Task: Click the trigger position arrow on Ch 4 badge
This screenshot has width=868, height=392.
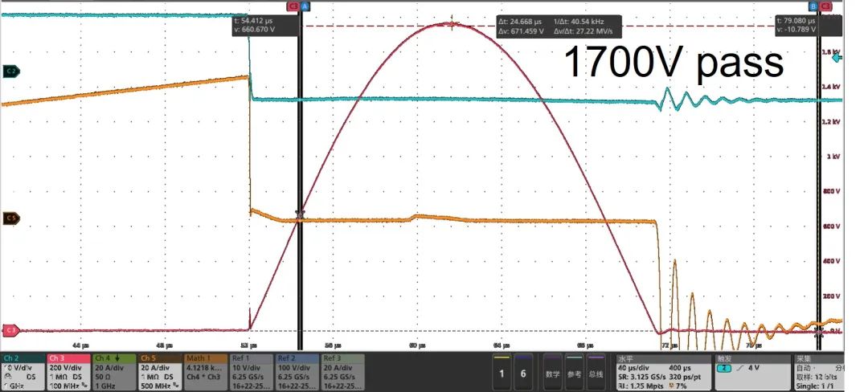Action: 117,358
